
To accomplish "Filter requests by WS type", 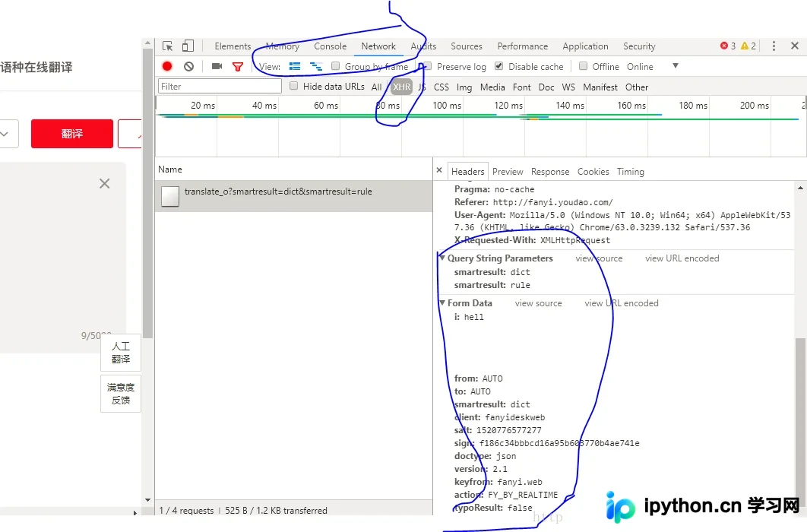I will click(568, 87).
